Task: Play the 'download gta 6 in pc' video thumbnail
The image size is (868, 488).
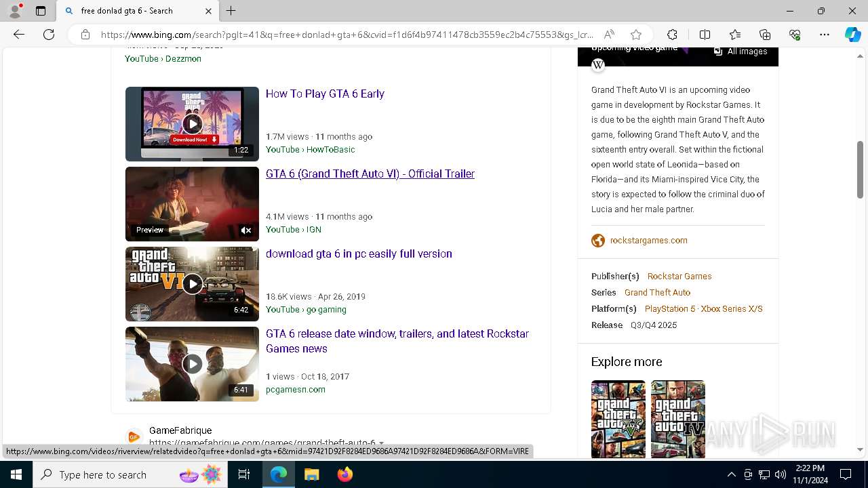Action: coord(192,284)
